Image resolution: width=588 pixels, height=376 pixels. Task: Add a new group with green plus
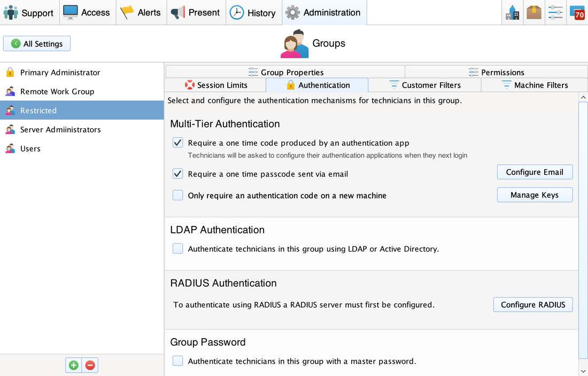coord(74,365)
